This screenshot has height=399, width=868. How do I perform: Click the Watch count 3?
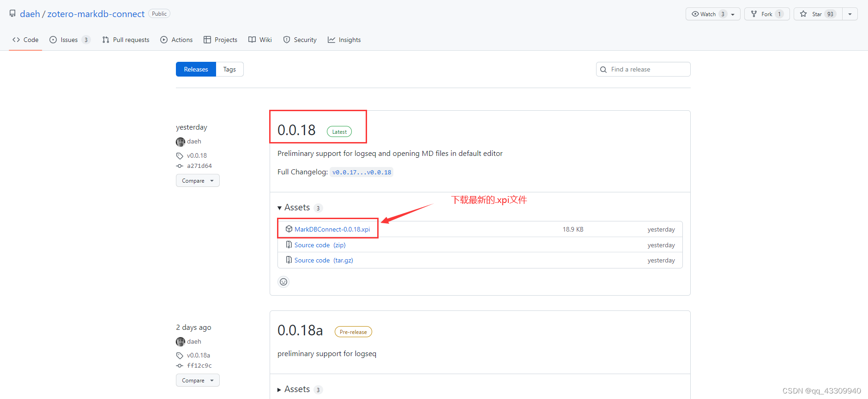tap(723, 14)
